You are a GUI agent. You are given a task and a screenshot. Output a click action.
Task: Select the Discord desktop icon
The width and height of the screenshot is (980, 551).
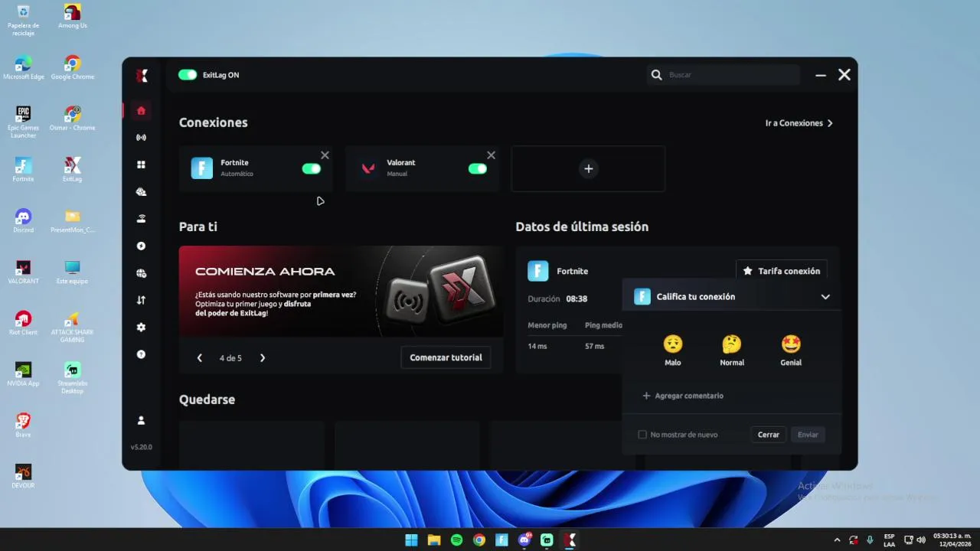click(24, 221)
